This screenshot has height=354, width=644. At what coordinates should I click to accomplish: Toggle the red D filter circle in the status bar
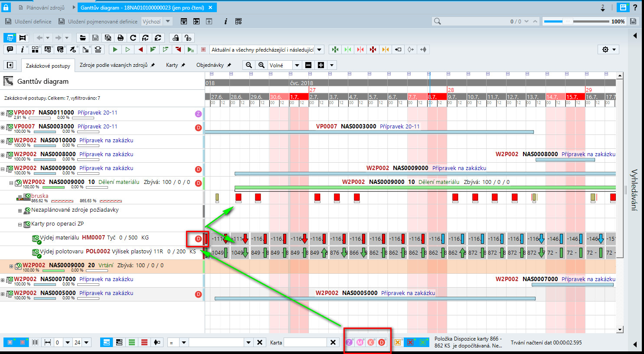pyautogui.click(x=382, y=342)
